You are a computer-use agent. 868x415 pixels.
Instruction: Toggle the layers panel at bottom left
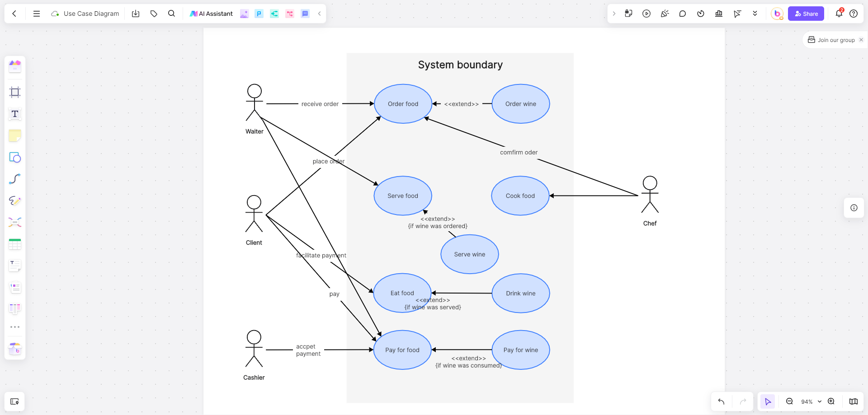(14, 401)
